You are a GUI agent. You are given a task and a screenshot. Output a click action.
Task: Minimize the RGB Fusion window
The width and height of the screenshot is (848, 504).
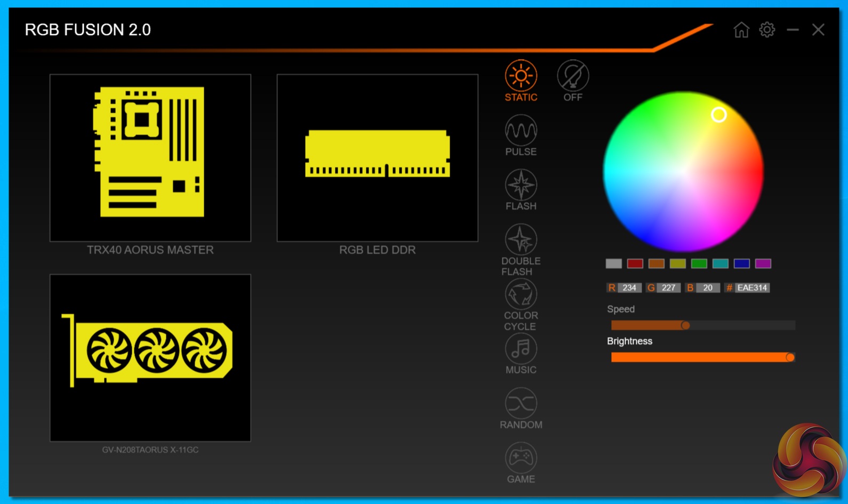click(x=793, y=30)
